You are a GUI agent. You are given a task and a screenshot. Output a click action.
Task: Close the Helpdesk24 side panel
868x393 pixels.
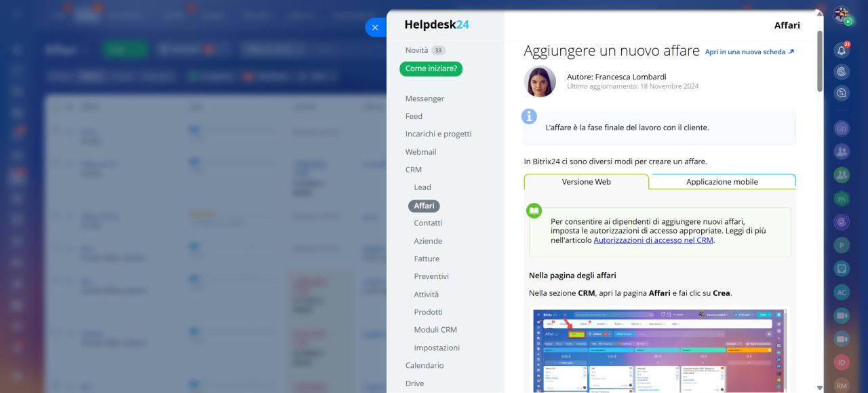click(375, 27)
